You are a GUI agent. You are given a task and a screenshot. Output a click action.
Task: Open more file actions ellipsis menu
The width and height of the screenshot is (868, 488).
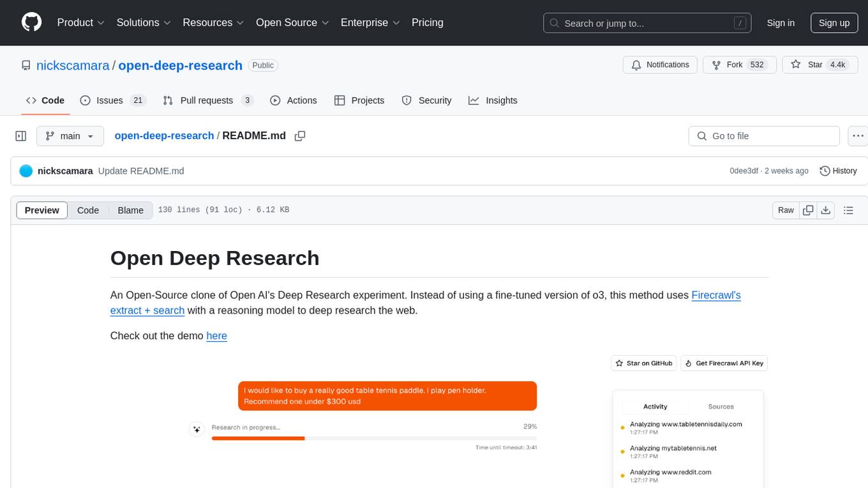click(858, 136)
